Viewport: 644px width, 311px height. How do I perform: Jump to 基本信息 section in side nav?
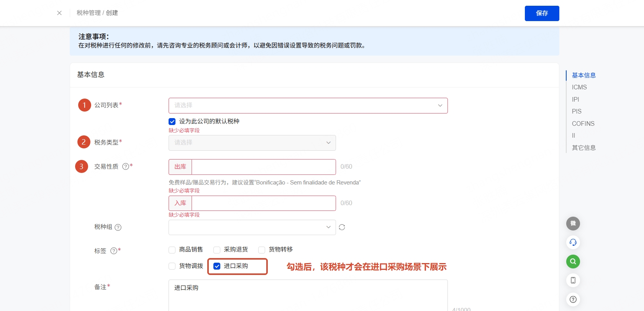tap(584, 75)
